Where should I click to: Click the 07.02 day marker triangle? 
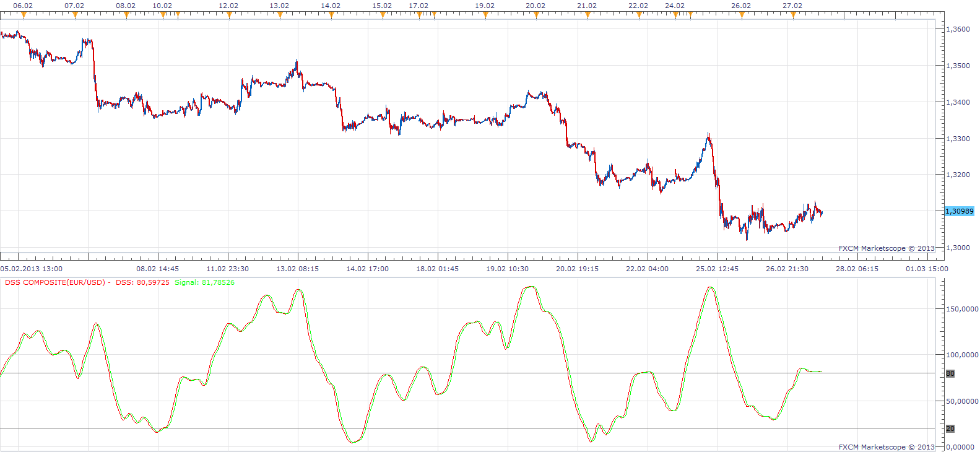75,15
